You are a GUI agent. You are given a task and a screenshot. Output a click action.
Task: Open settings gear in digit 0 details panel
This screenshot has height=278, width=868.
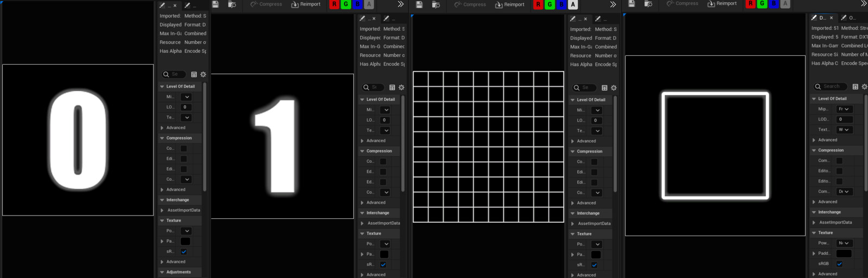pyautogui.click(x=203, y=74)
